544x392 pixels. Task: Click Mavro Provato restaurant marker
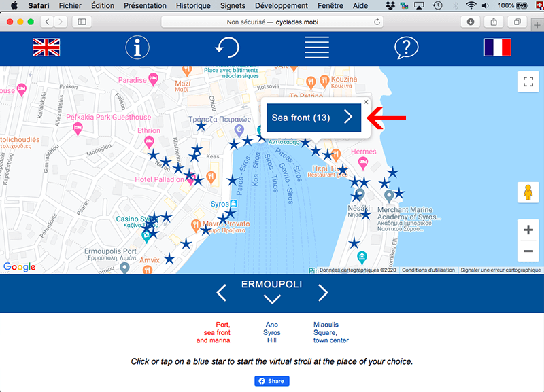click(196, 226)
